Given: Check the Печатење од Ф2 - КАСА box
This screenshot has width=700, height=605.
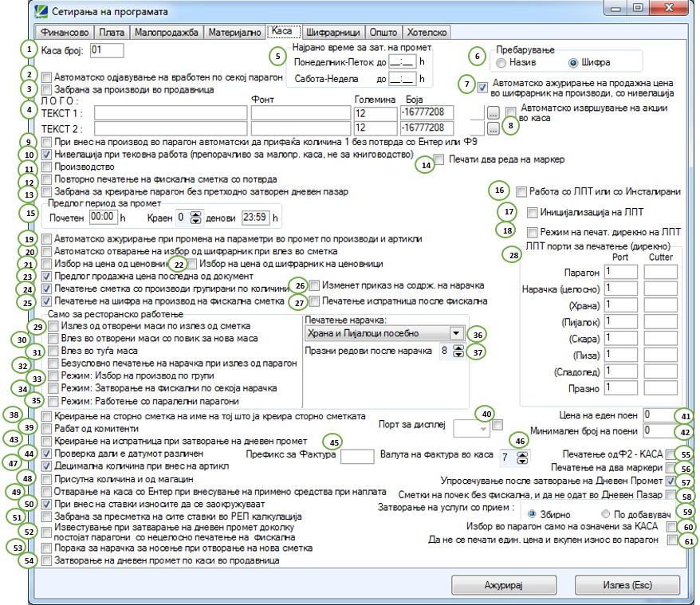Looking at the screenshot, I should (x=671, y=455).
